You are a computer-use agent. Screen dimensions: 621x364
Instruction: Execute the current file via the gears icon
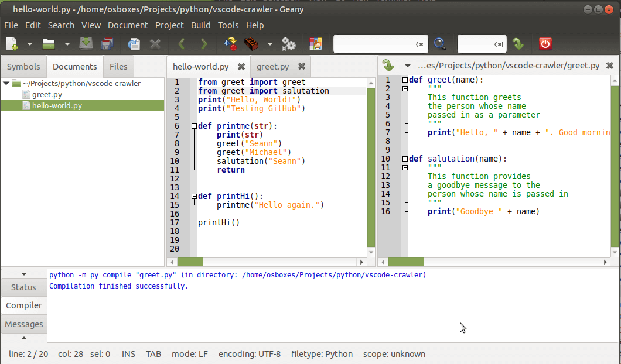pos(288,44)
